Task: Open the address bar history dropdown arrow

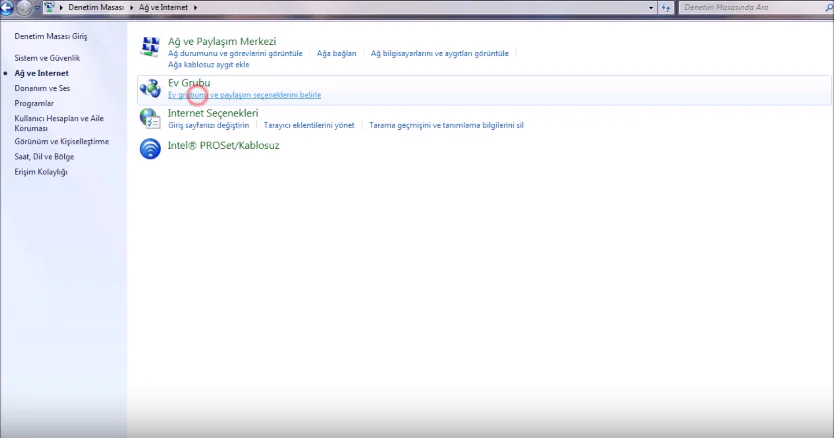Action: 650,8
